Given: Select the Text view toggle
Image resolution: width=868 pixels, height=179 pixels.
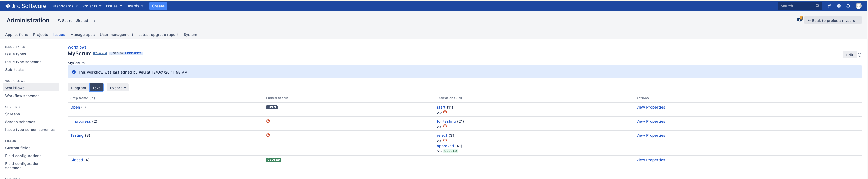Looking at the screenshot, I should (x=96, y=88).
